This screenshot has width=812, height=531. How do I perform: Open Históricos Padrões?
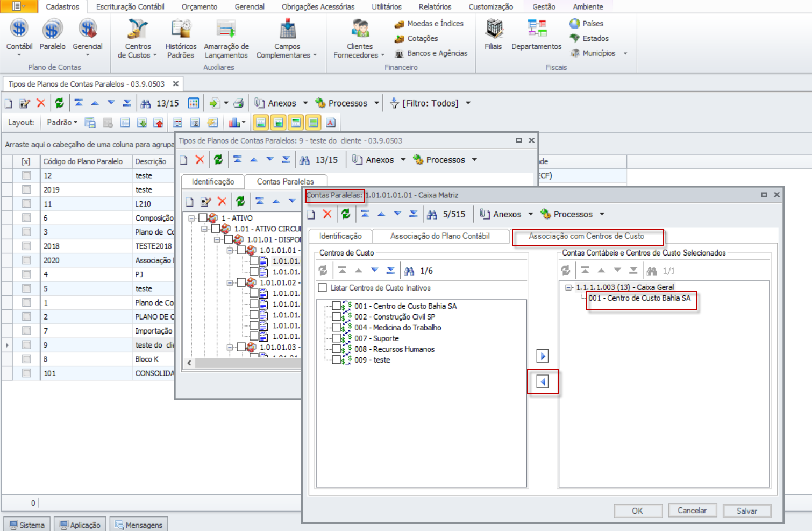pyautogui.click(x=181, y=39)
